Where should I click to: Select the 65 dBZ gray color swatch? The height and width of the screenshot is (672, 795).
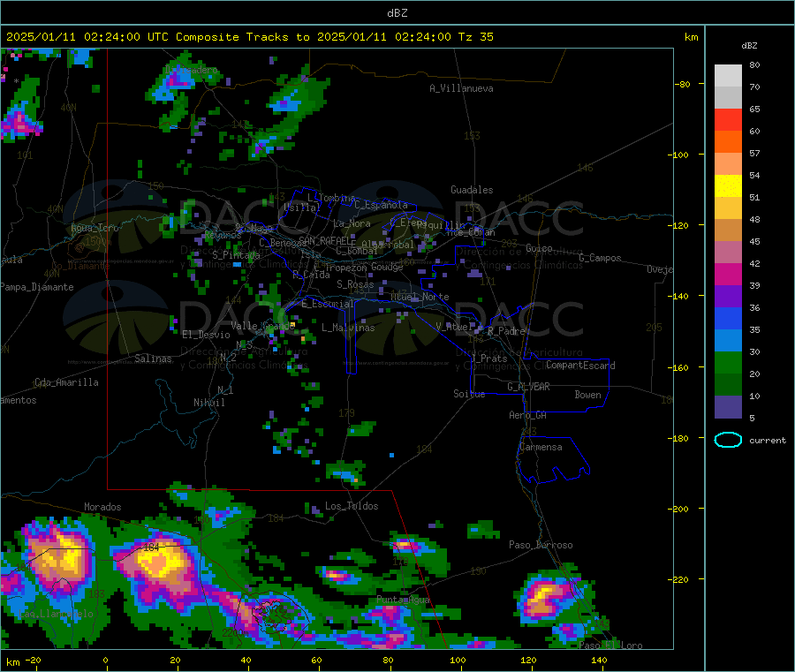click(728, 98)
